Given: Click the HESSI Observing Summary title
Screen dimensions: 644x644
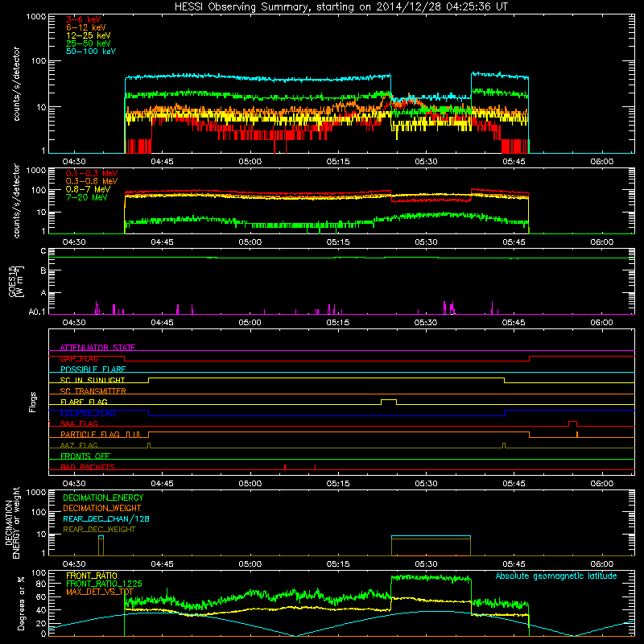Looking at the screenshot, I should coord(341,7).
